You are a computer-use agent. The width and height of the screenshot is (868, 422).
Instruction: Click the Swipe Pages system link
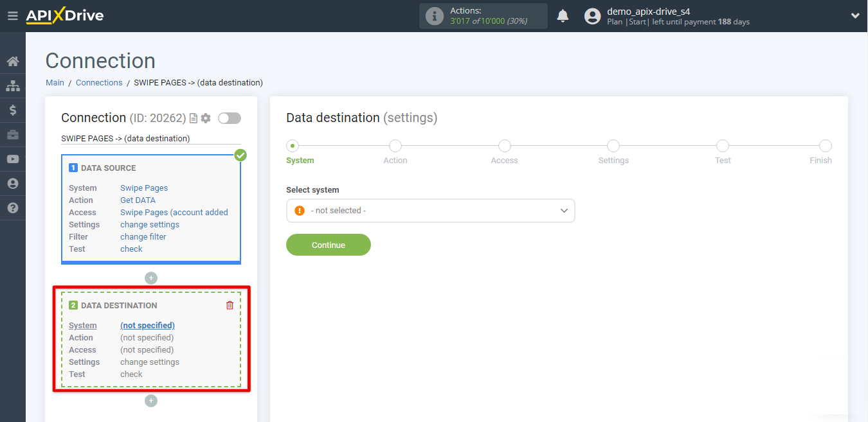pos(144,188)
